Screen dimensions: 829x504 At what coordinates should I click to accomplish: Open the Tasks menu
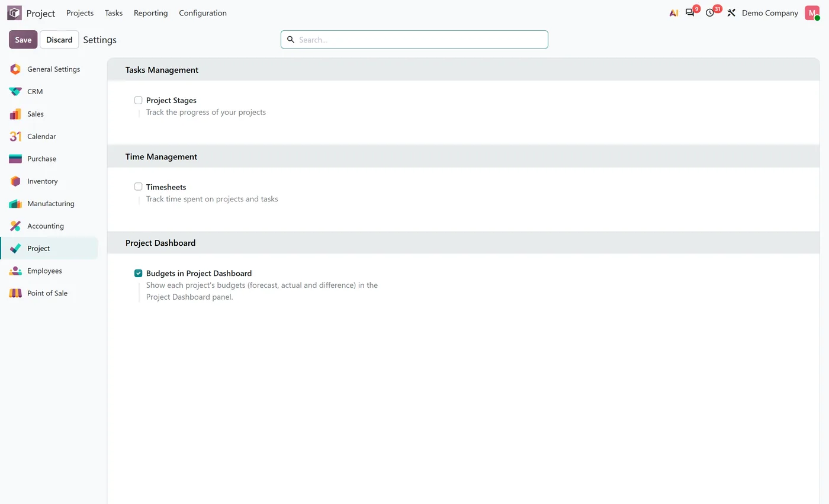tap(114, 13)
